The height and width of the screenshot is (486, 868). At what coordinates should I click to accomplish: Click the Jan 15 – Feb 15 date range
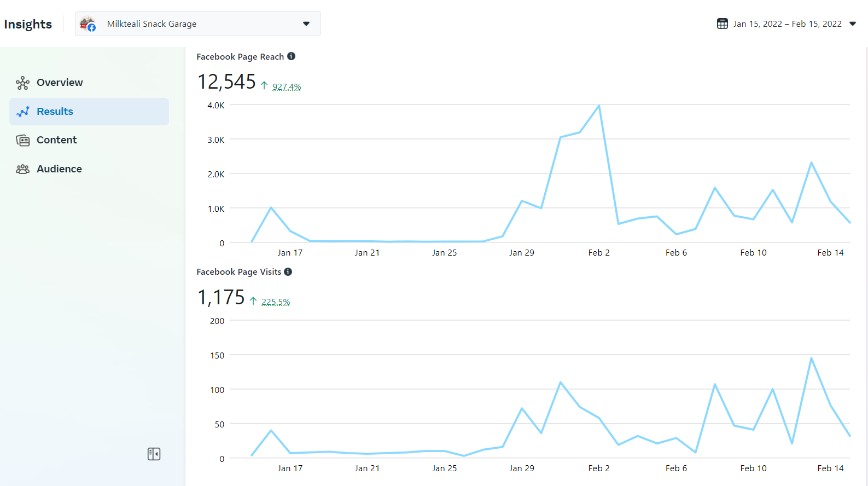787,24
